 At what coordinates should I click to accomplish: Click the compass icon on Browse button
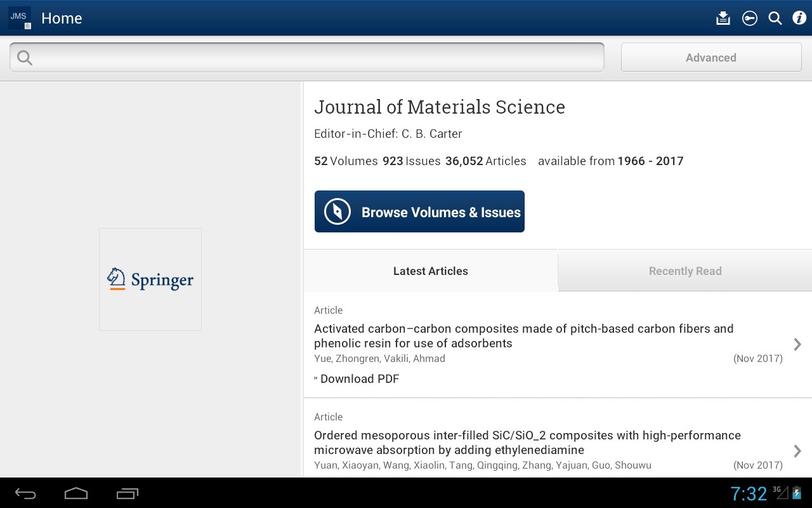(x=337, y=211)
